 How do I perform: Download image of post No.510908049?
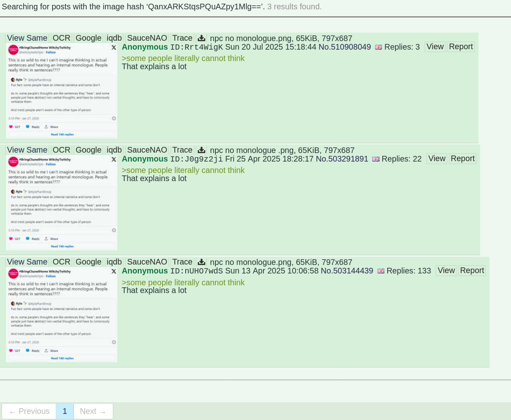pos(201,38)
